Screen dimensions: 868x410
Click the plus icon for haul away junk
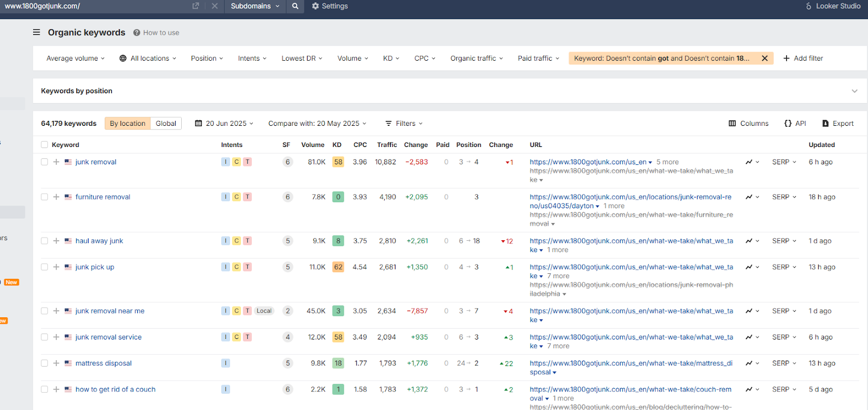56,241
